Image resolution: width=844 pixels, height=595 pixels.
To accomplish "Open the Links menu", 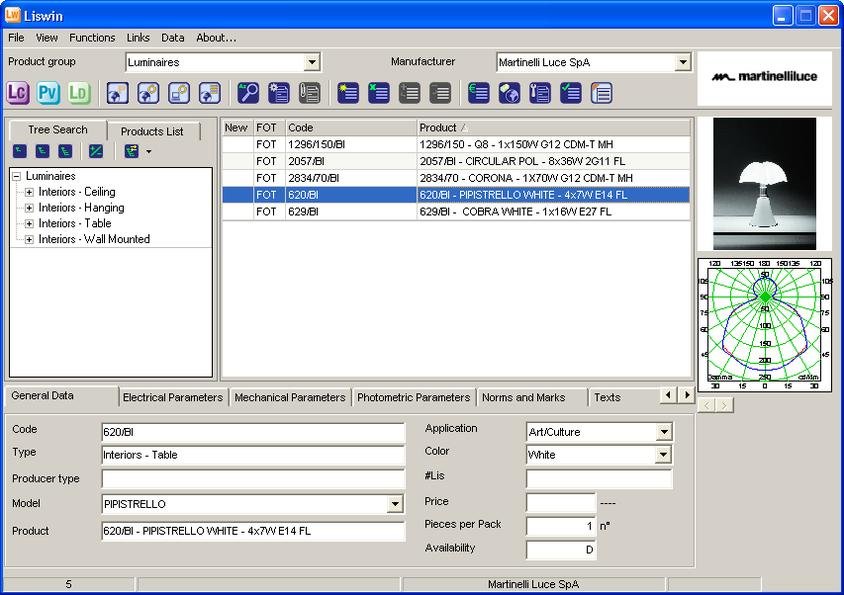I will [x=138, y=38].
